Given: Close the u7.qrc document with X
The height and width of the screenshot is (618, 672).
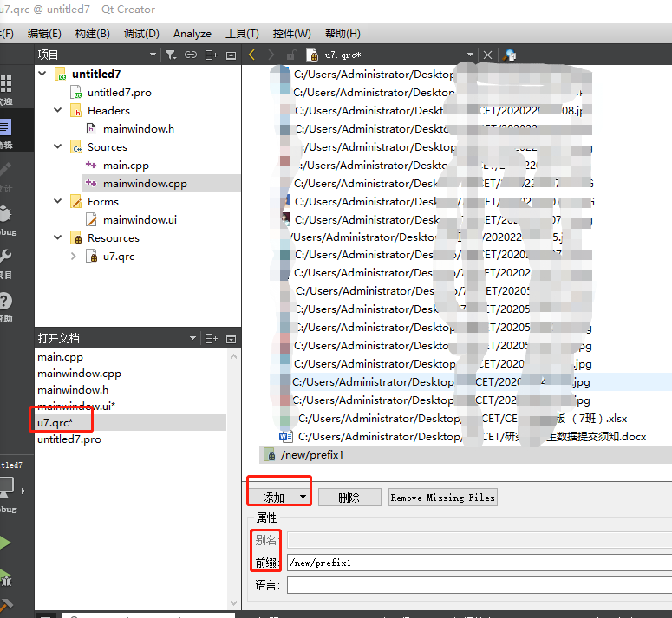Looking at the screenshot, I should pos(487,55).
